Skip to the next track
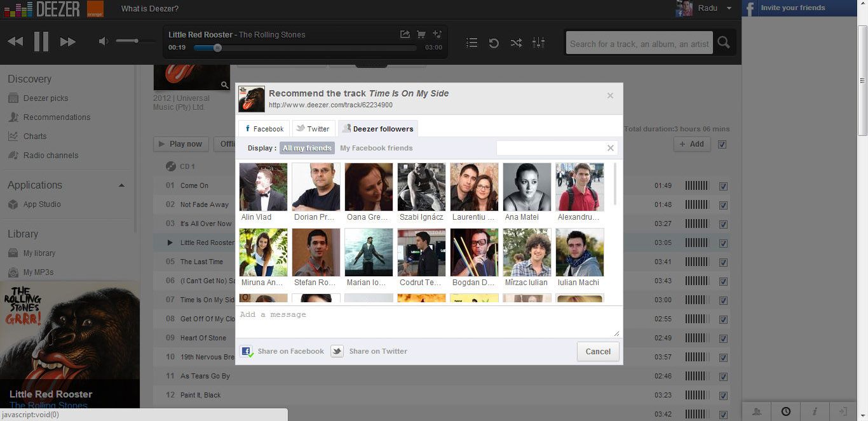Viewport: 868px width, 421px height. 68,42
